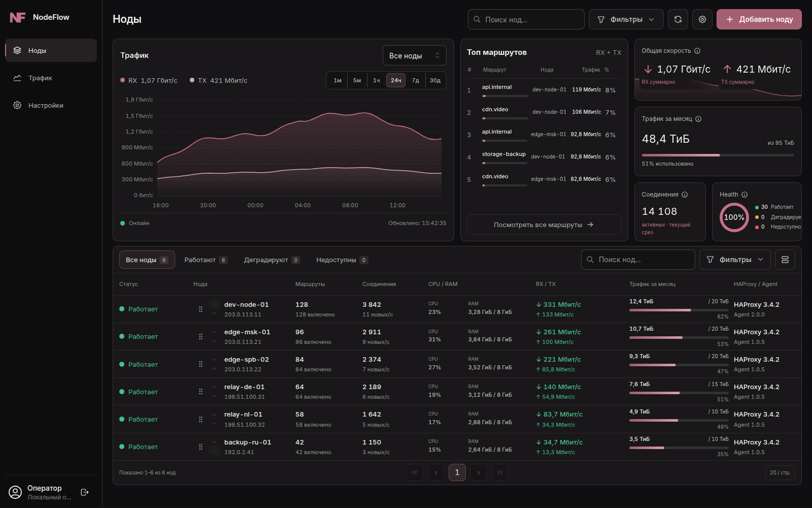Viewport: 812px width, 508px height.
Task: Focus the table Поиск нод search field
Action: coord(638,260)
